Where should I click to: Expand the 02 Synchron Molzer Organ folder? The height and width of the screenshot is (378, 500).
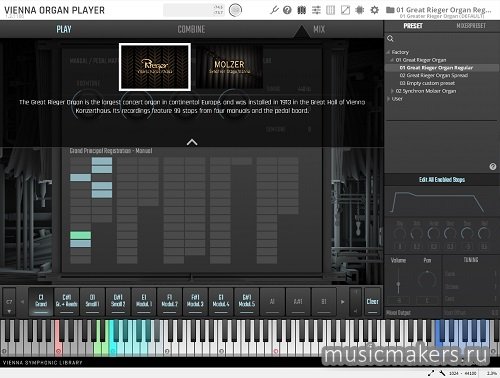[392, 91]
